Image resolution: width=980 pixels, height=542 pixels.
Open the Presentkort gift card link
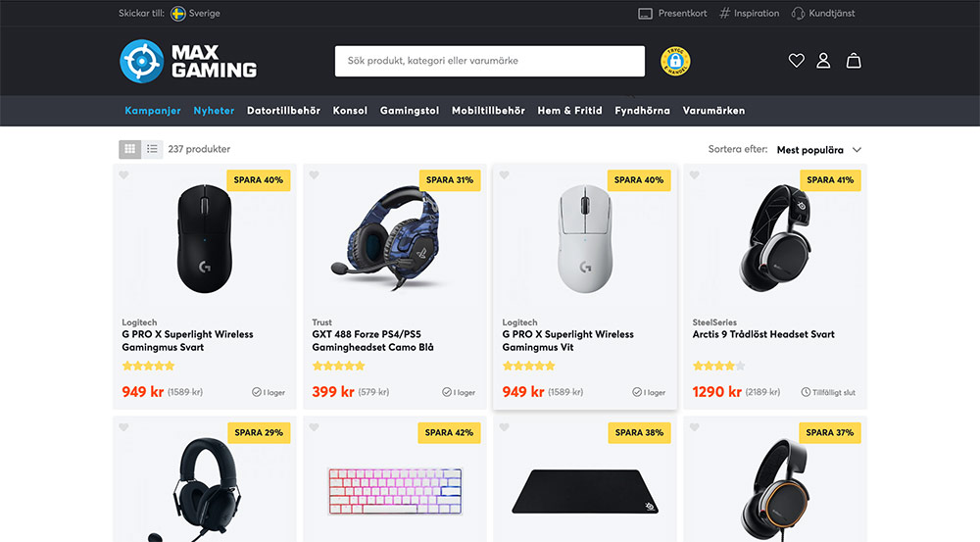click(672, 13)
